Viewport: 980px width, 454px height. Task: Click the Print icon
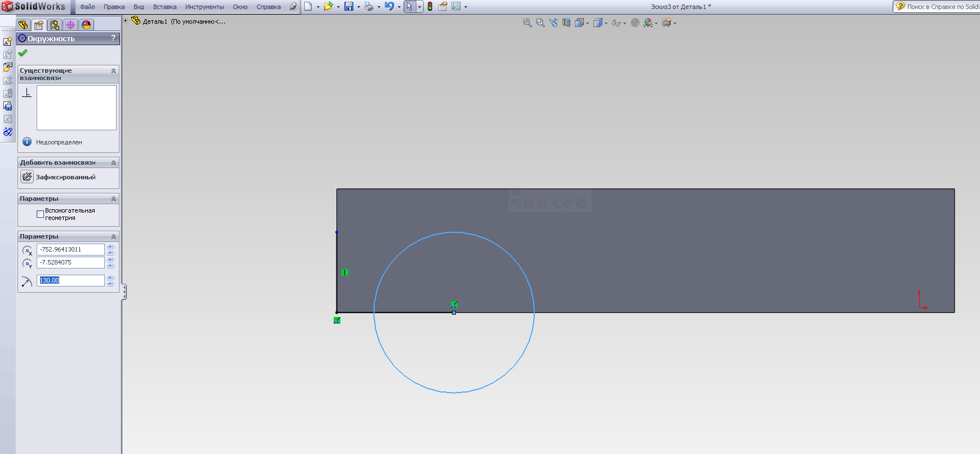369,6
